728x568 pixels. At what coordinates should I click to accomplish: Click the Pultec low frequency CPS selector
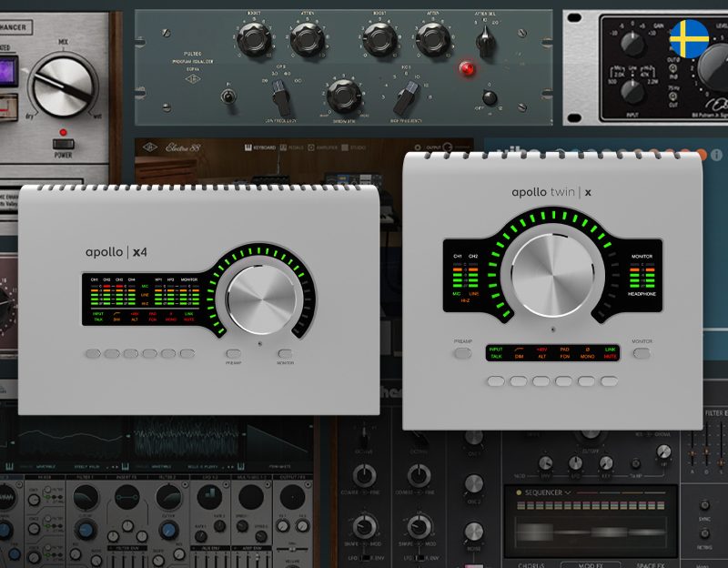281,98
